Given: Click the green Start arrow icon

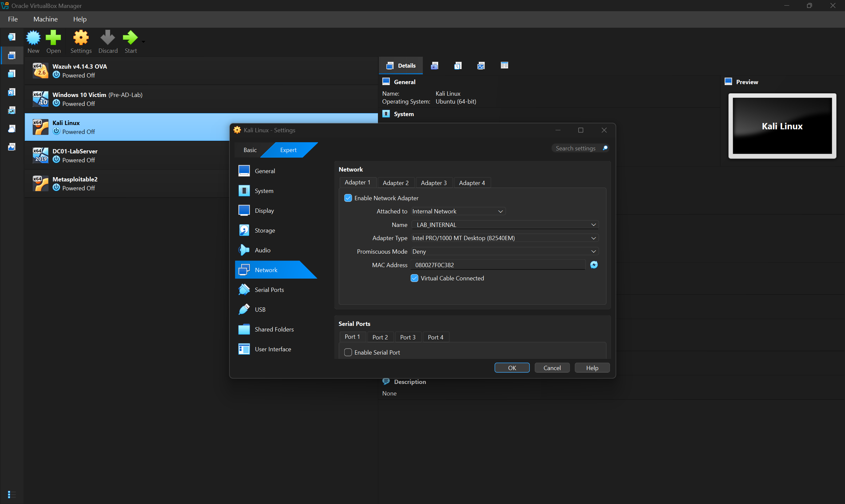Looking at the screenshot, I should [x=130, y=38].
